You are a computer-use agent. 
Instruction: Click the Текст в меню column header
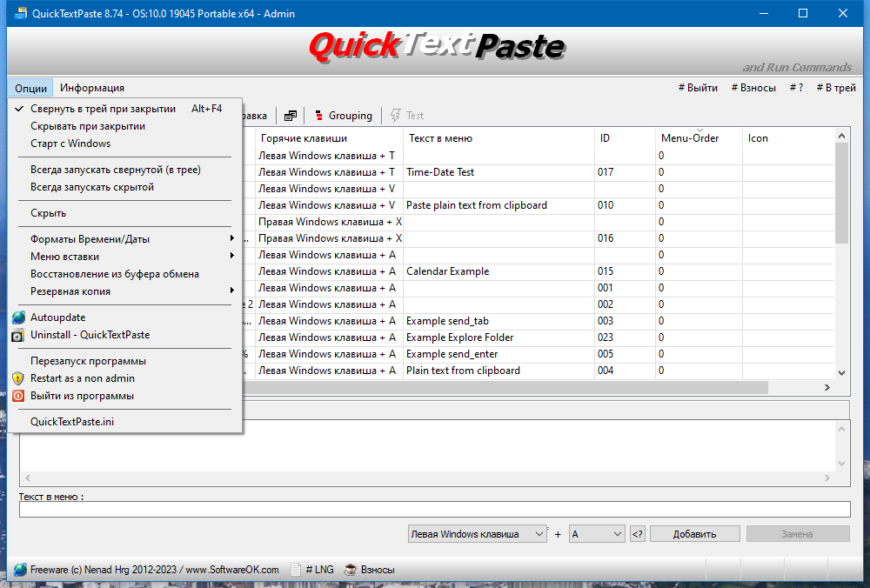499,138
